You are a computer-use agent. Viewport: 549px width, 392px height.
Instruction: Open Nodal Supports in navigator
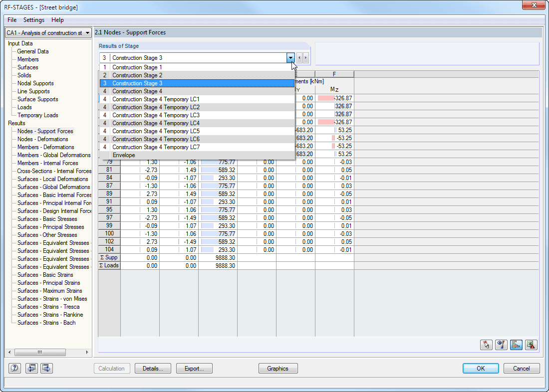[x=35, y=83]
